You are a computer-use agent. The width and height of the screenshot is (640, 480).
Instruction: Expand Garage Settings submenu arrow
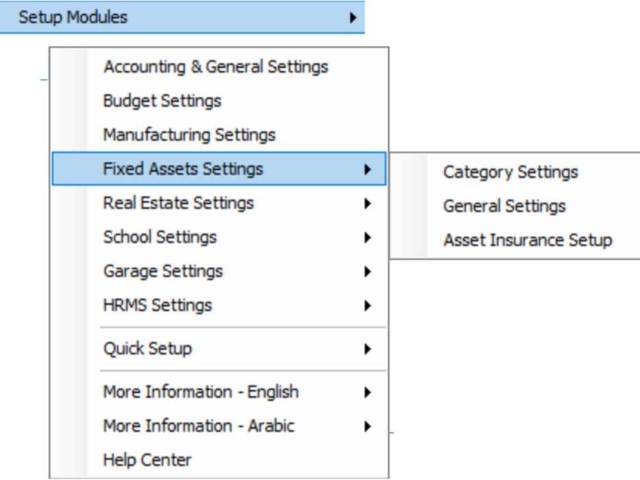click(367, 271)
